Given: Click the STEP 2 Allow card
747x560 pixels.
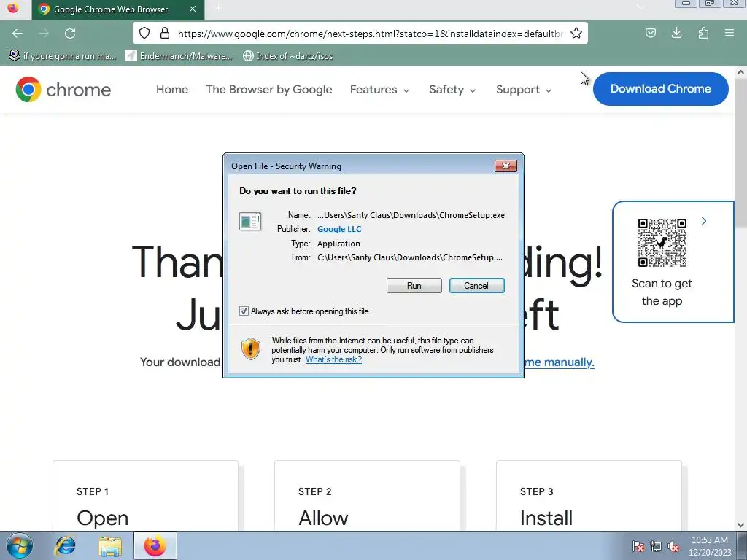Looking at the screenshot, I should (368, 496).
